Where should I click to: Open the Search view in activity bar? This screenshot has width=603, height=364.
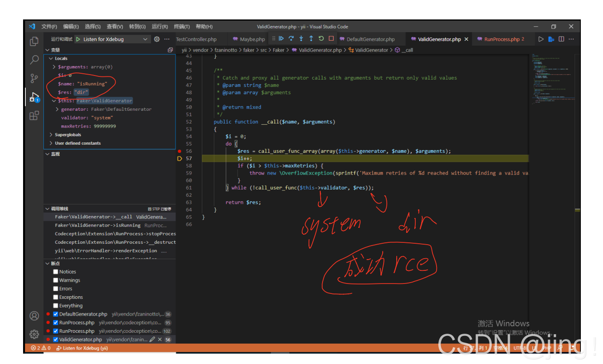(34, 60)
